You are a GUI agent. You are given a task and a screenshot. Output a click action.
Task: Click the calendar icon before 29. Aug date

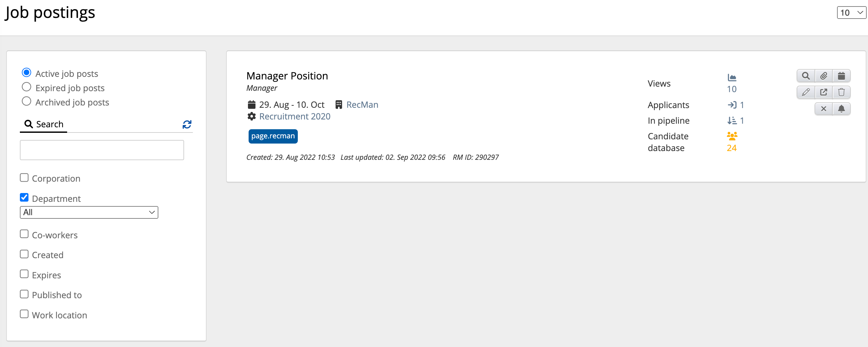click(x=251, y=105)
